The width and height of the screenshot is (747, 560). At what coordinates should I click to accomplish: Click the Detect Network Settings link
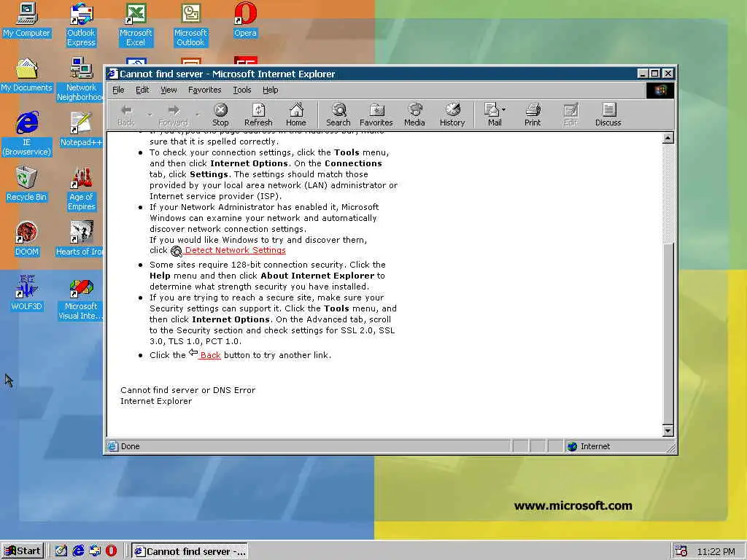point(235,251)
